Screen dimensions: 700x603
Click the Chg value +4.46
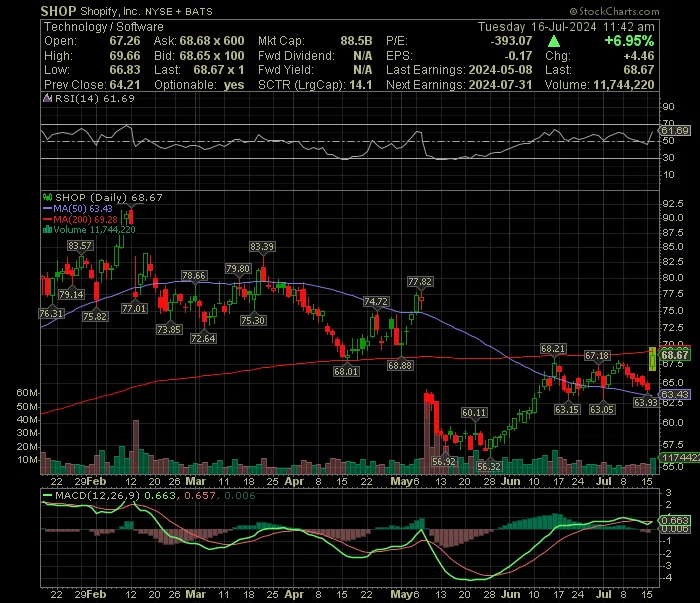pyautogui.click(x=639, y=56)
